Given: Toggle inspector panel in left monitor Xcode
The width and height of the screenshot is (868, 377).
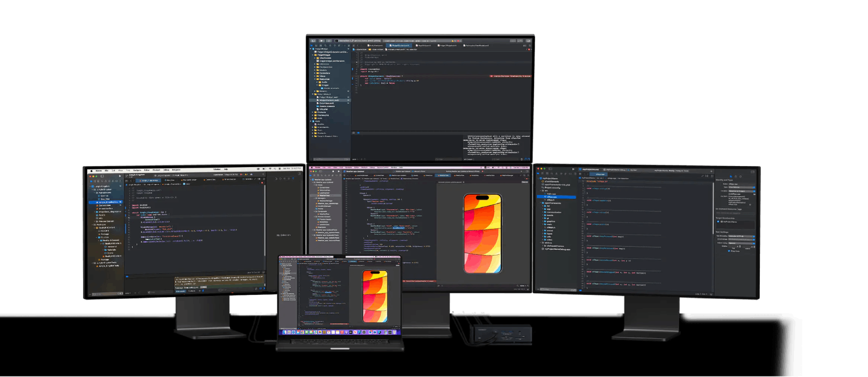Looking at the screenshot, I should [x=299, y=174].
